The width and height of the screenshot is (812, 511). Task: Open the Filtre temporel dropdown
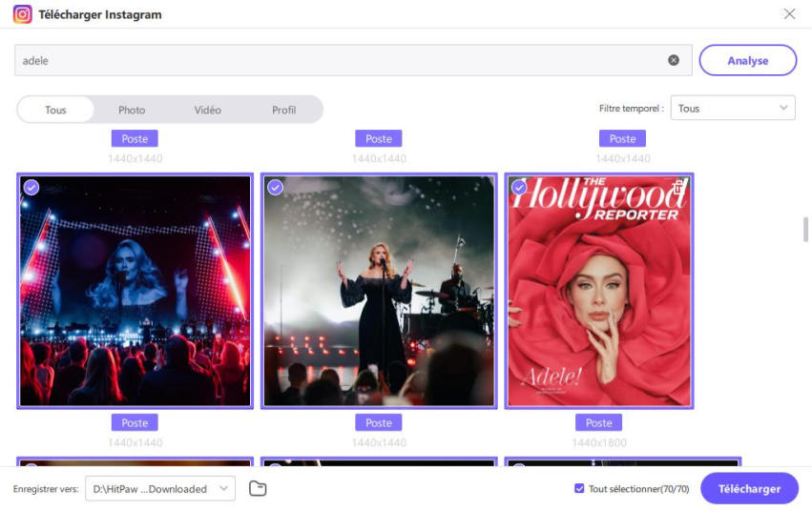[x=732, y=108]
